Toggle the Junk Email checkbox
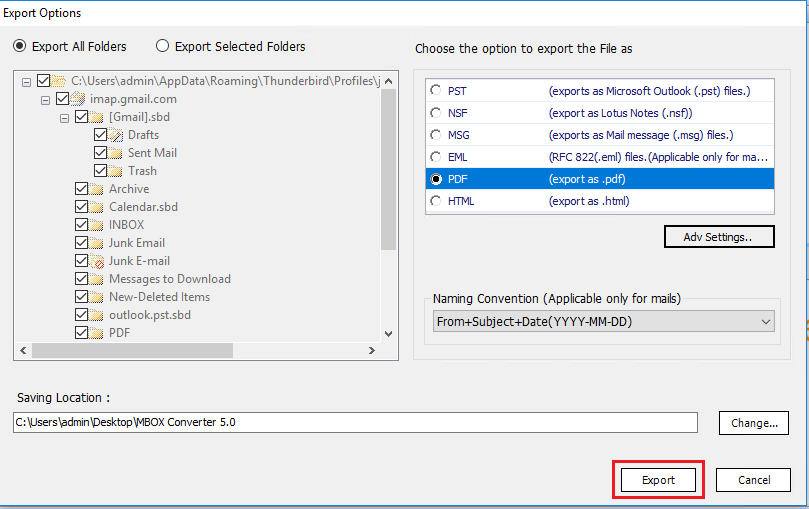Image resolution: width=809 pixels, height=509 pixels. point(82,242)
